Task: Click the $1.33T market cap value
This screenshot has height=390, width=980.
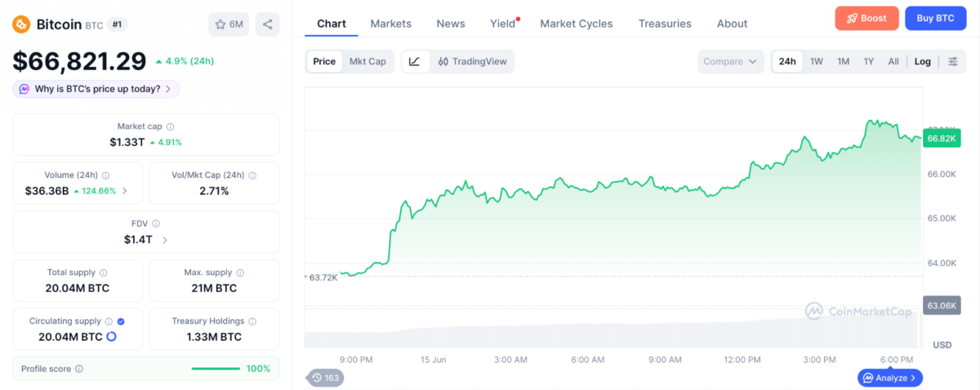Action: point(127,142)
